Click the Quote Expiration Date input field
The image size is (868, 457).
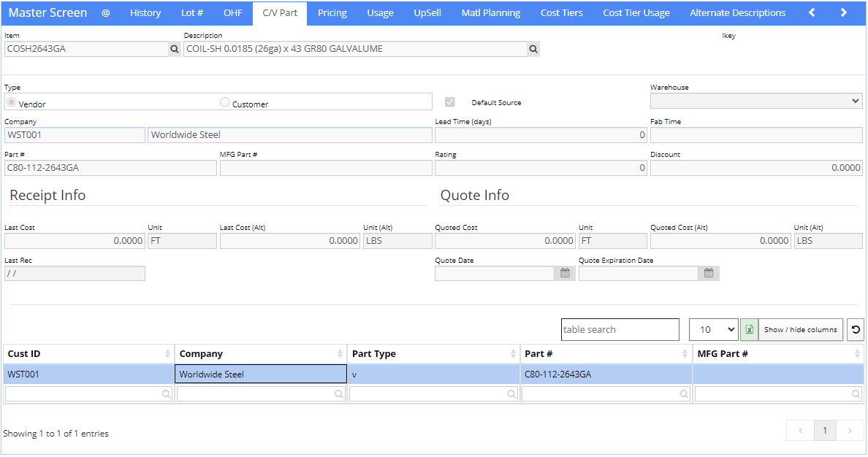coord(639,273)
